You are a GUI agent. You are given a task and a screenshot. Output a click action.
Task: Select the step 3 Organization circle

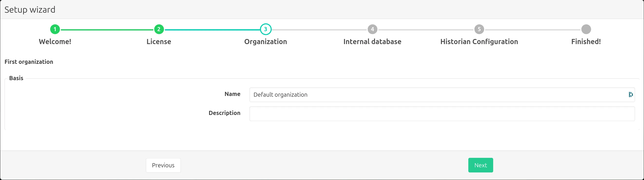coord(266,29)
